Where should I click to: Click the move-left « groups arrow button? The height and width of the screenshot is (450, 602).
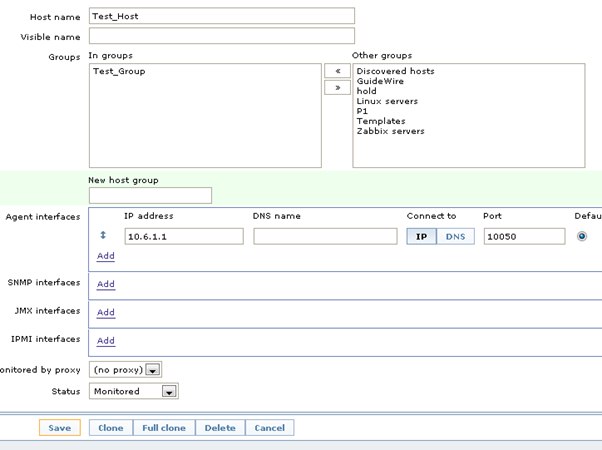[x=336, y=72]
